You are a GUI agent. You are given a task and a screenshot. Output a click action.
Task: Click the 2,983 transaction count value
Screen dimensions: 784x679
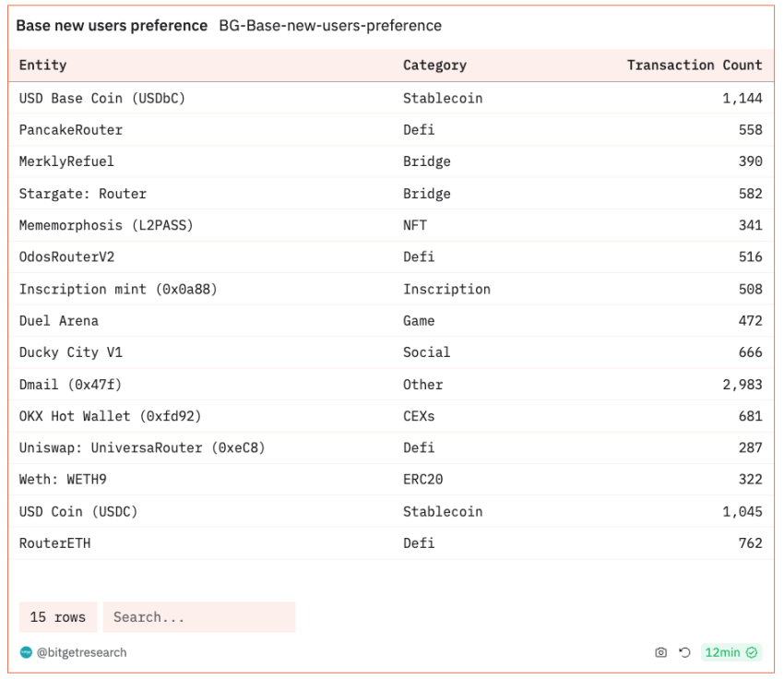[x=742, y=385]
